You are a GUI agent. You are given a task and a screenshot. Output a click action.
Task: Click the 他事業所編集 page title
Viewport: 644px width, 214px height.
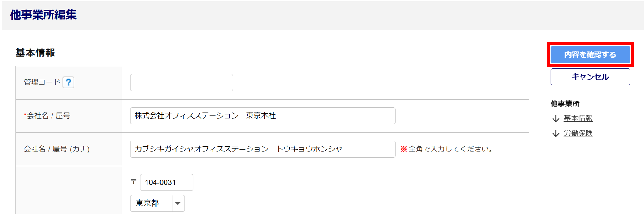[43, 15]
